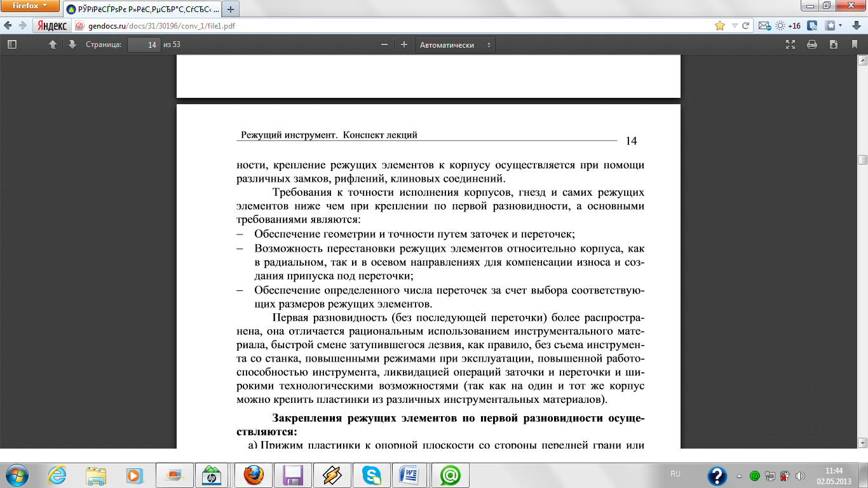Open Mail.ru Agent from the taskbar
868x488 pixels.
[x=451, y=475]
